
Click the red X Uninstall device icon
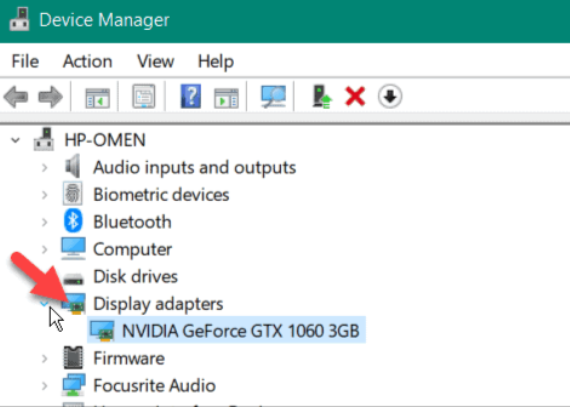(x=355, y=97)
